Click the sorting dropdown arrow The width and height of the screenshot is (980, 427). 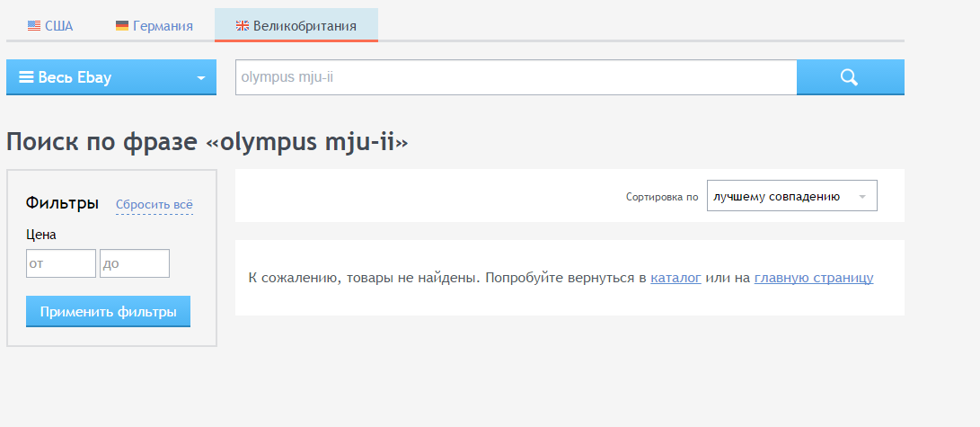click(x=862, y=197)
